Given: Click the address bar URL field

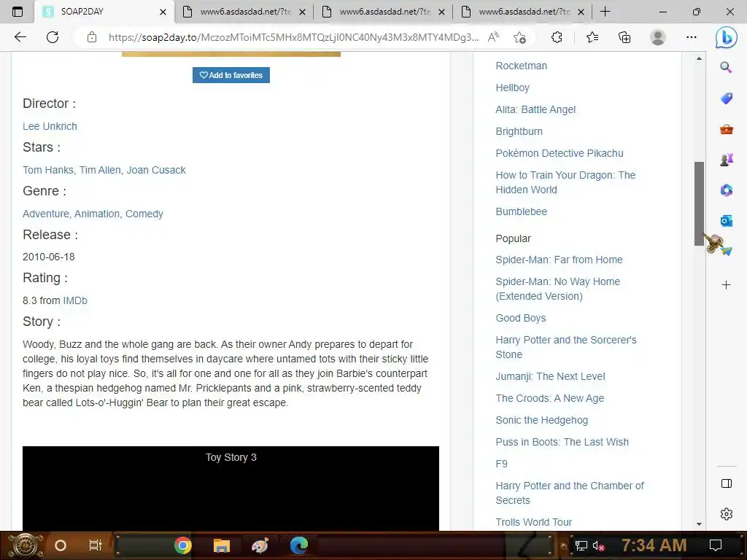Looking at the screenshot, I should pos(293,37).
